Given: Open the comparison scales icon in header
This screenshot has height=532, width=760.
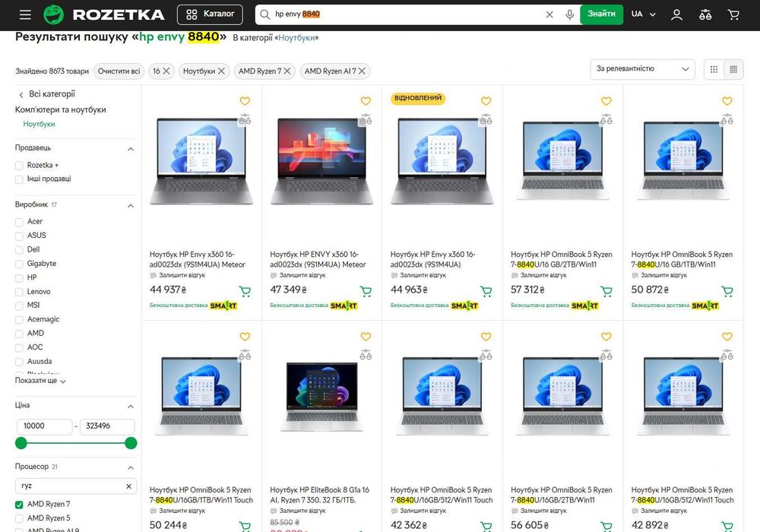Looking at the screenshot, I should coord(705,14).
